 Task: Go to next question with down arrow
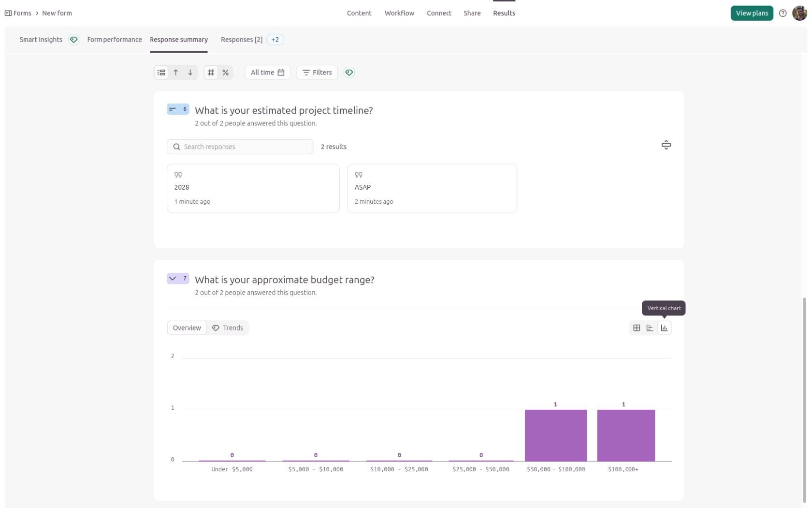coord(190,73)
